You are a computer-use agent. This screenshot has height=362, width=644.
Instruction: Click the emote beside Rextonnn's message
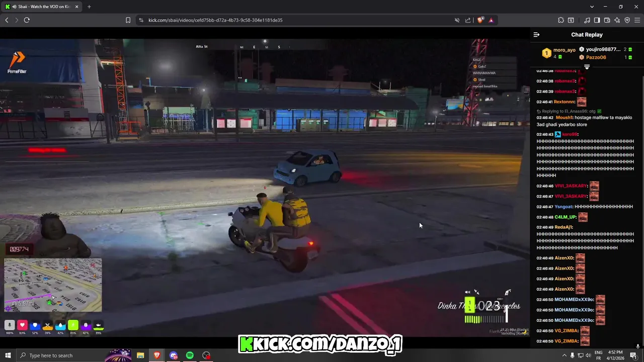click(x=582, y=102)
